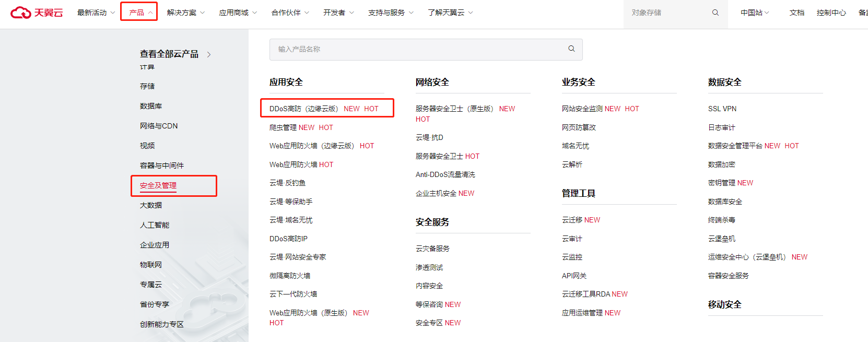Open 云堤 反钓鱼 product

tap(287, 183)
